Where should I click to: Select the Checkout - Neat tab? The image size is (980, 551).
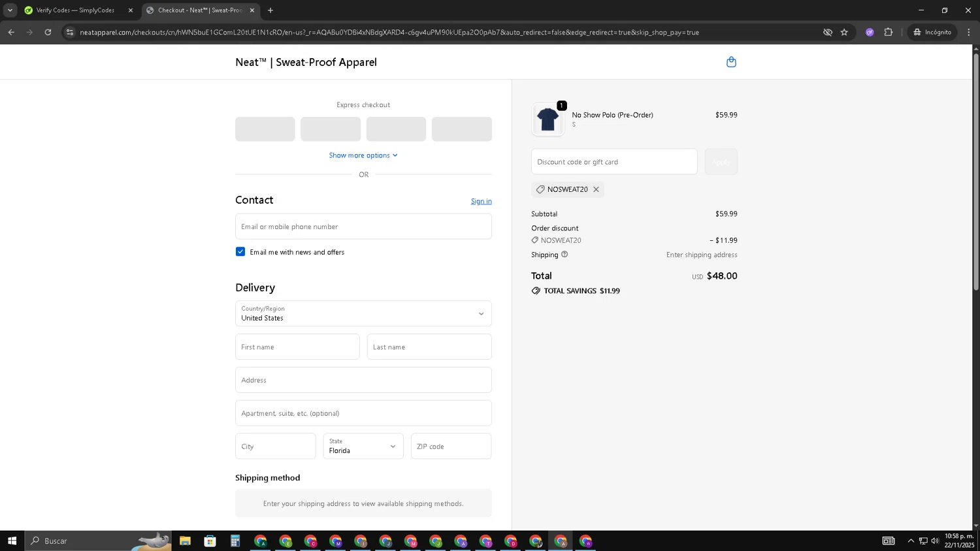tap(199, 10)
